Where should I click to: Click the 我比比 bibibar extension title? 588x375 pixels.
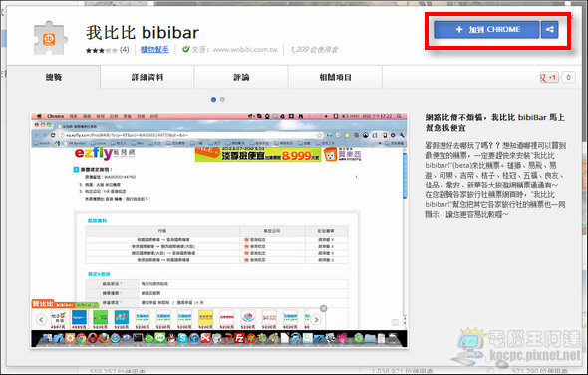click(x=143, y=32)
